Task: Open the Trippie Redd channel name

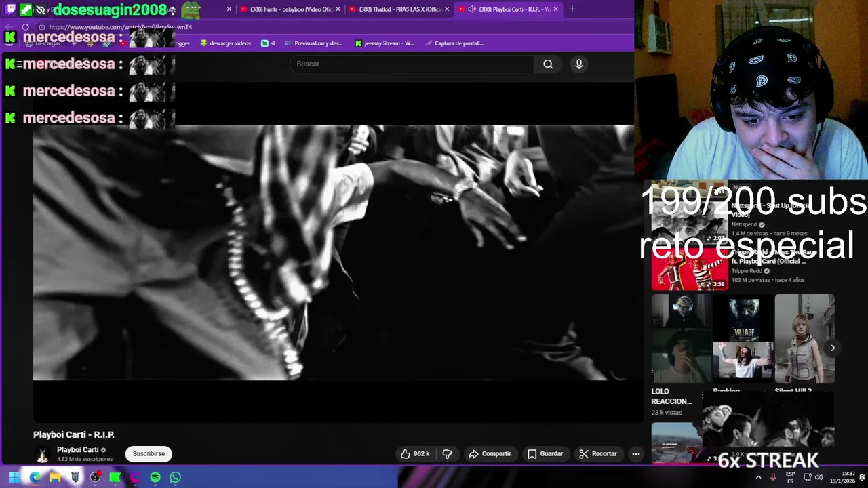Action: [x=747, y=271]
